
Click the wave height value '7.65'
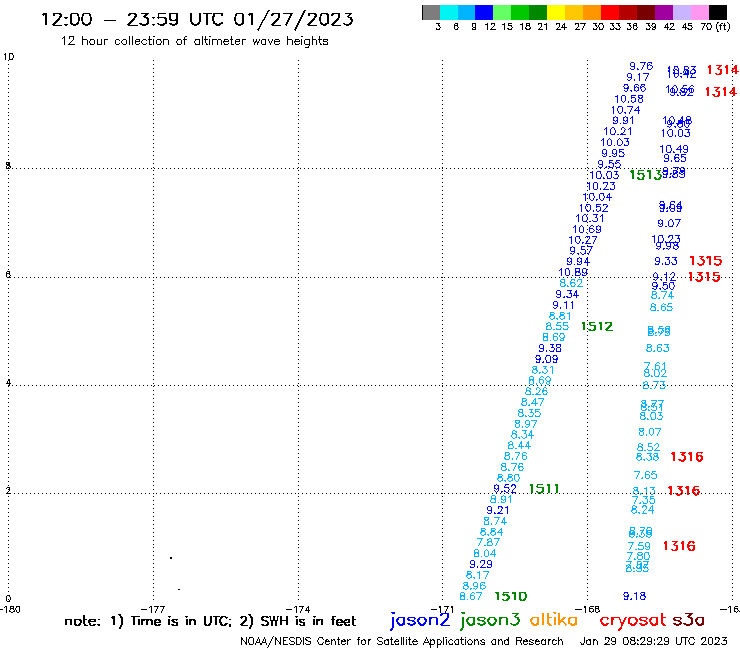coord(646,475)
